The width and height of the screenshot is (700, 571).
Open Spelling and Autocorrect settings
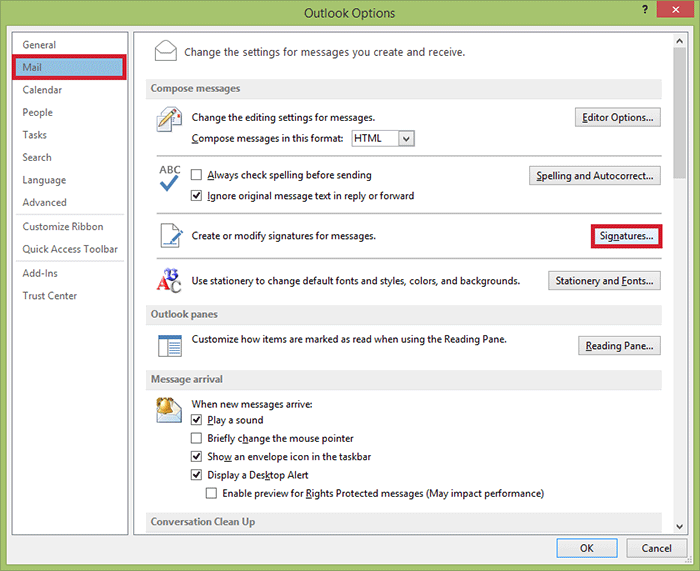pos(595,175)
